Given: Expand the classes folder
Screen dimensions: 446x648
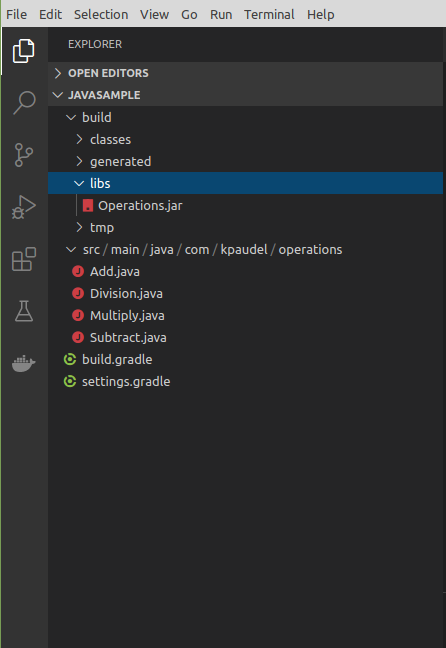Looking at the screenshot, I should [246, 139].
